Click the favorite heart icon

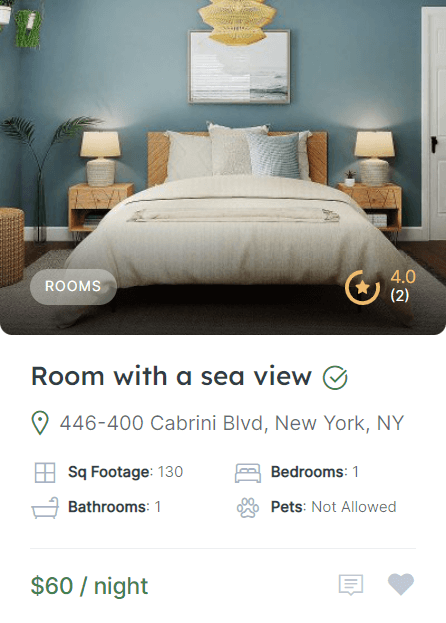[x=401, y=584]
